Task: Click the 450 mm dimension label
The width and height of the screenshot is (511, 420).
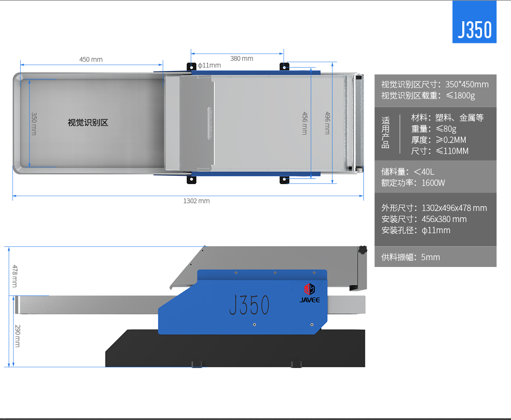Action: [91, 59]
